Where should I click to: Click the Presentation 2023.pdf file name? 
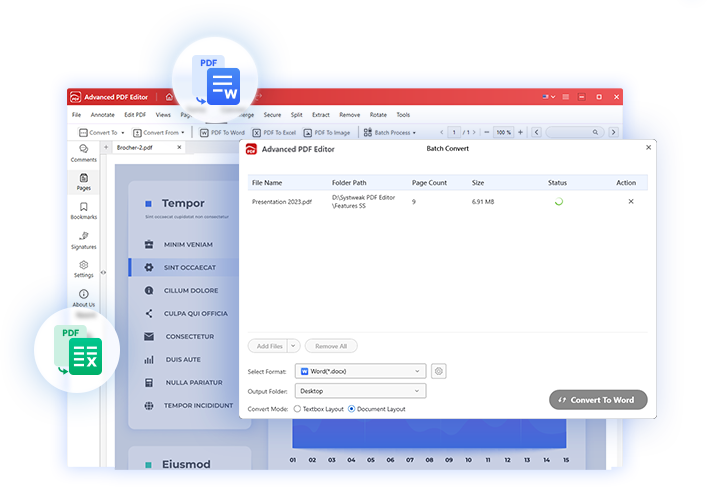tap(281, 202)
